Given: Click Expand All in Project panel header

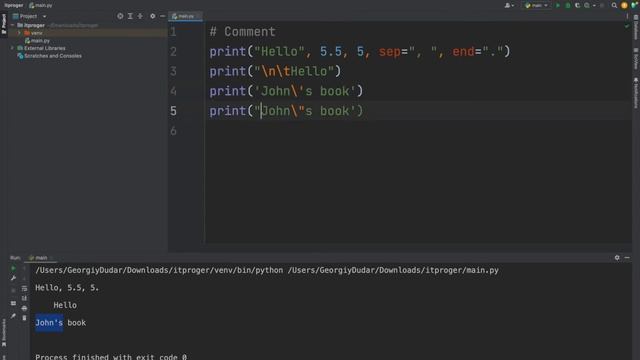Looking at the screenshot, I should 130,16.
